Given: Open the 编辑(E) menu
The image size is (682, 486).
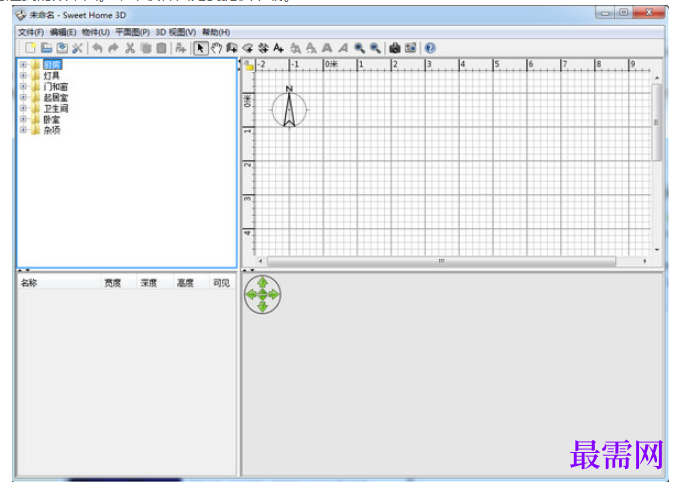Looking at the screenshot, I should point(63,32).
